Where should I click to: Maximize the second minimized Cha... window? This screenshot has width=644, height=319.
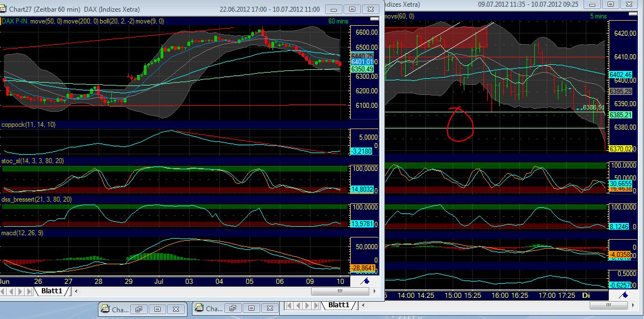[x=251, y=309]
